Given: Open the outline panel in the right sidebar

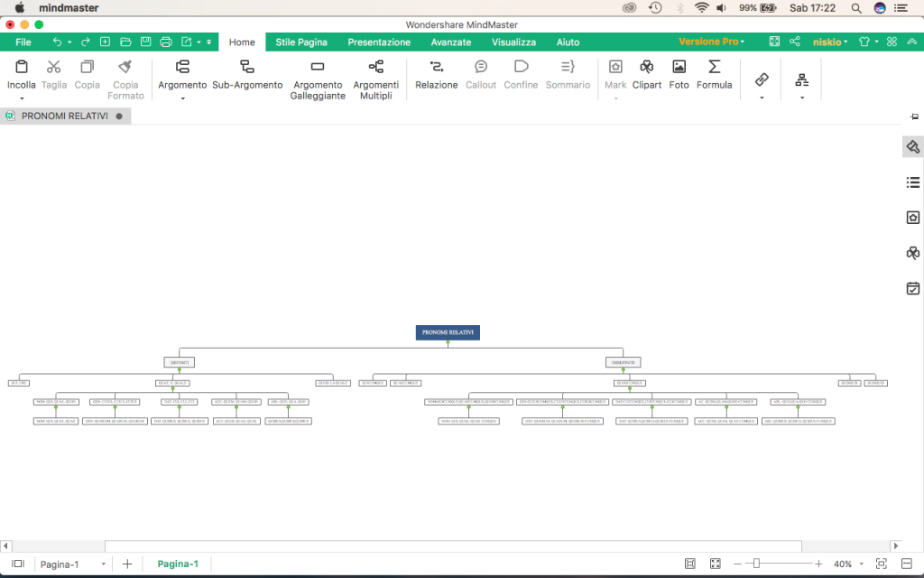Looking at the screenshot, I should pos(912,182).
